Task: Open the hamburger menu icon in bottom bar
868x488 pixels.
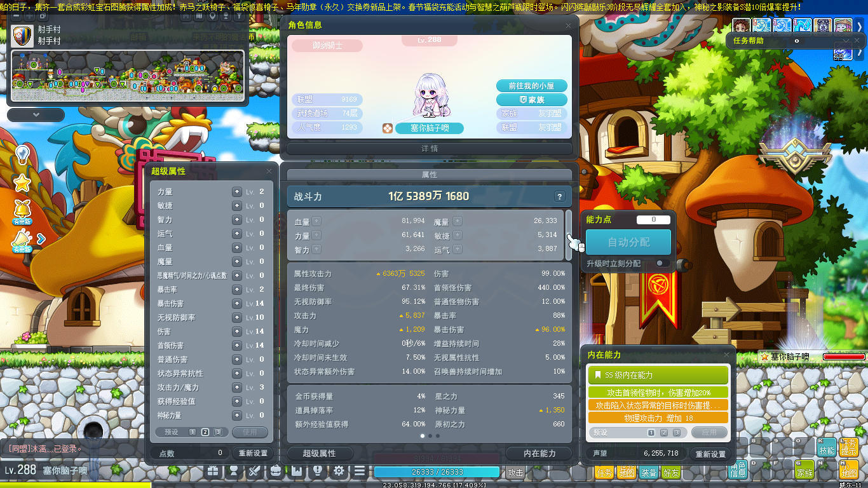Action: click(360, 471)
